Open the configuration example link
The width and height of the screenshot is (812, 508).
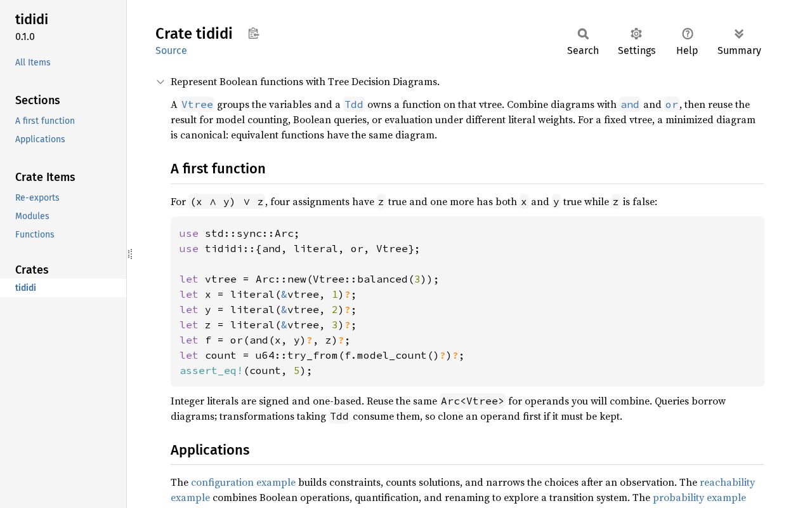[x=244, y=483]
